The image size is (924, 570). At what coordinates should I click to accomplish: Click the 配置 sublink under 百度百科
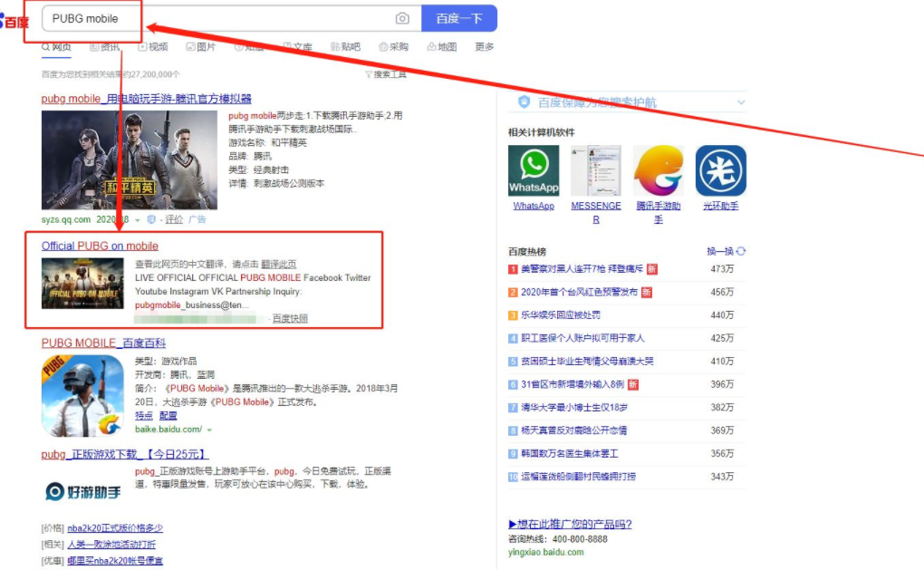tap(168, 416)
